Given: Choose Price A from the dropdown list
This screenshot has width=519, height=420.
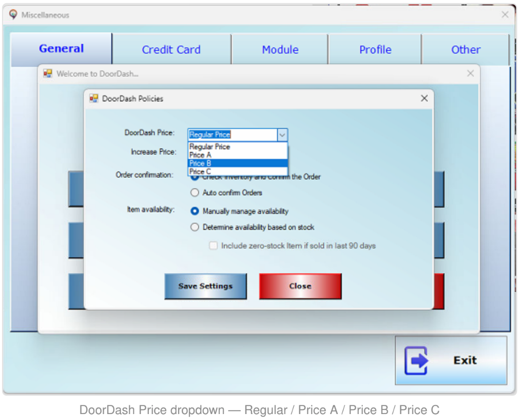Looking at the screenshot, I should [237, 155].
